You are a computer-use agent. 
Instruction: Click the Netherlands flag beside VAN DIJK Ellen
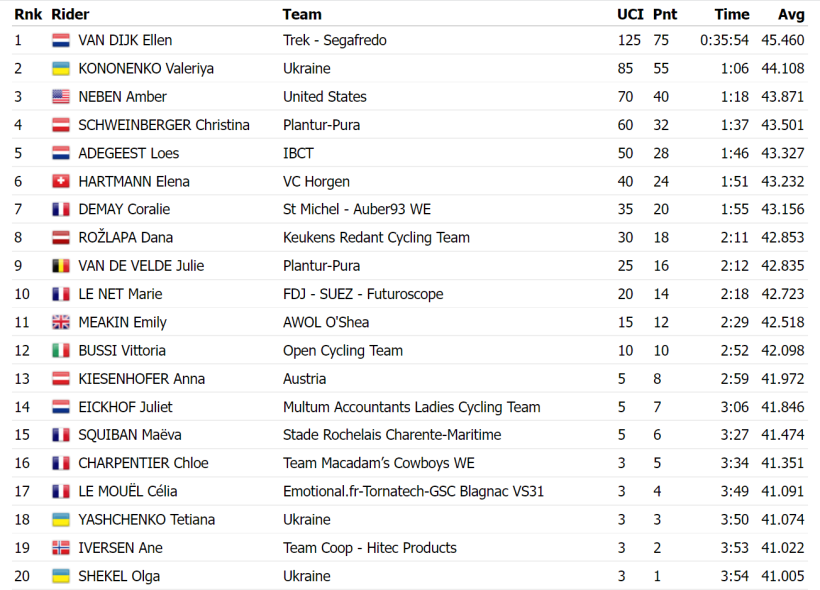pyautogui.click(x=61, y=40)
